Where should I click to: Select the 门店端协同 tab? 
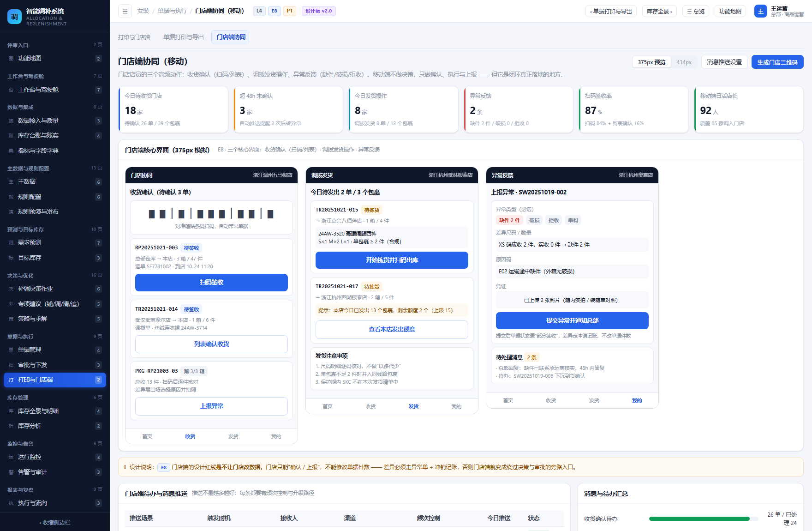click(231, 37)
